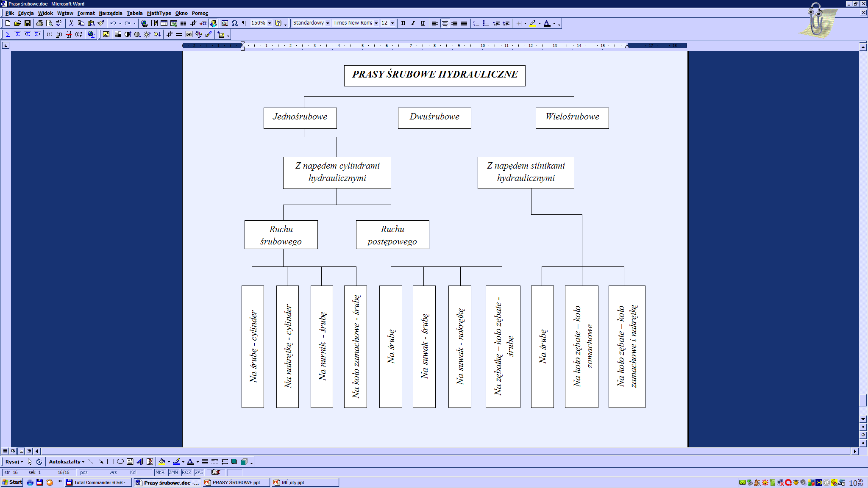
Task: Toggle italic formatting
Action: click(413, 23)
